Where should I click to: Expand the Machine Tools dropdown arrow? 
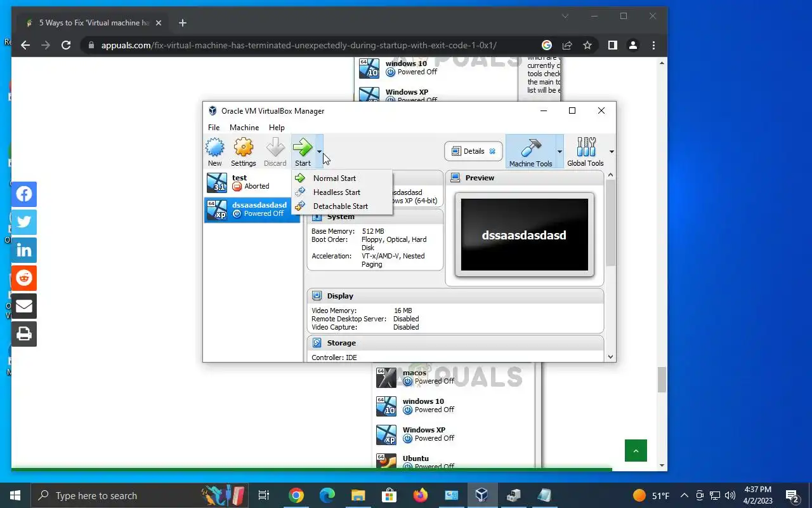(x=560, y=152)
